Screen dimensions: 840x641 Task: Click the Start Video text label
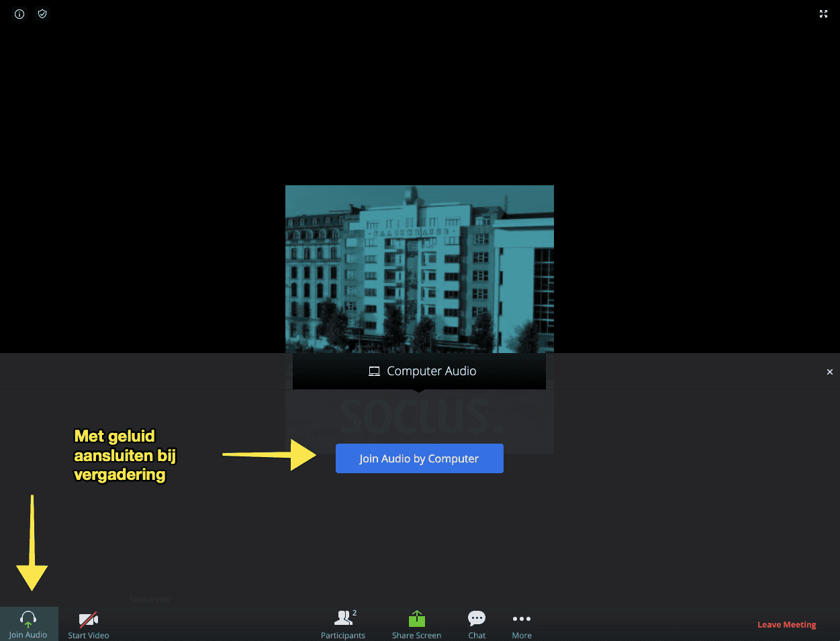[x=88, y=635]
